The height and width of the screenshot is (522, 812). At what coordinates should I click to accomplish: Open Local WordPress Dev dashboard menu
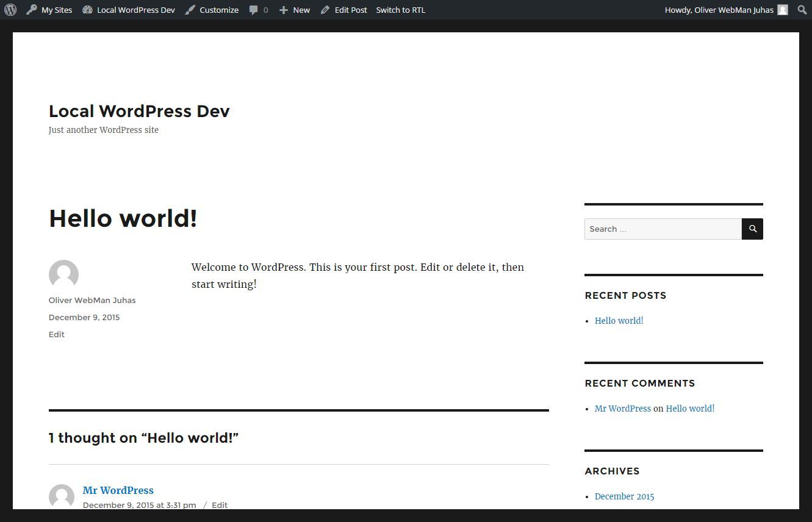pos(129,10)
